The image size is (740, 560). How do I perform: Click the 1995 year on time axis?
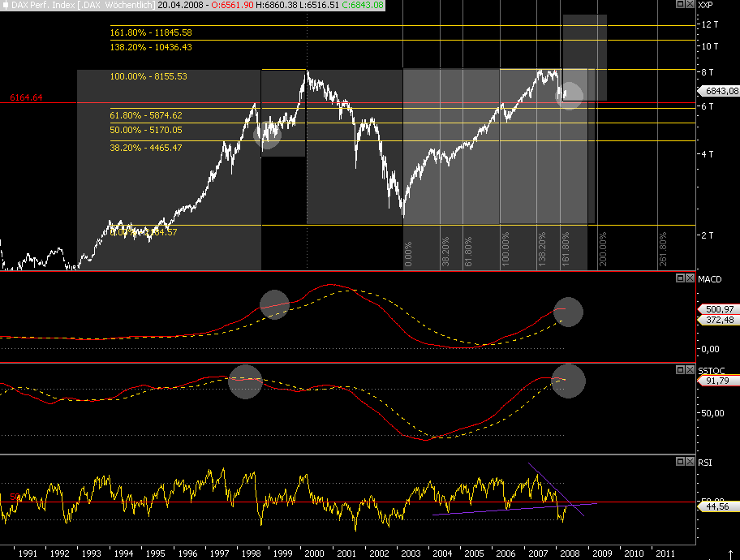tap(155, 554)
